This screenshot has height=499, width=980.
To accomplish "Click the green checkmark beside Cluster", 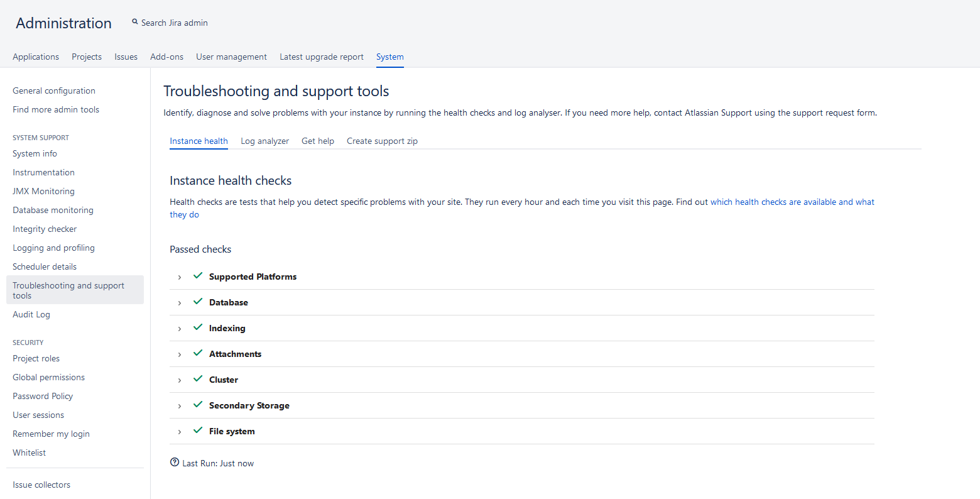I will 198,379.
